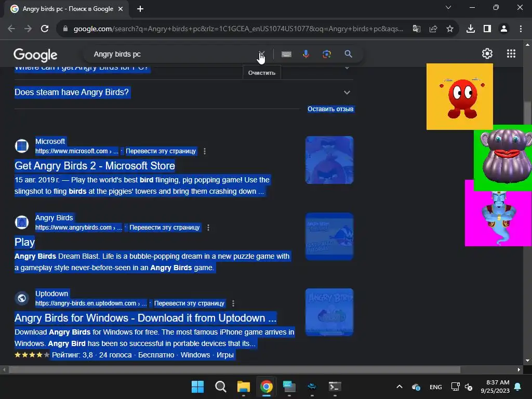532x399 pixels.
Task: Share this page via the share icon
Action: 433,29
